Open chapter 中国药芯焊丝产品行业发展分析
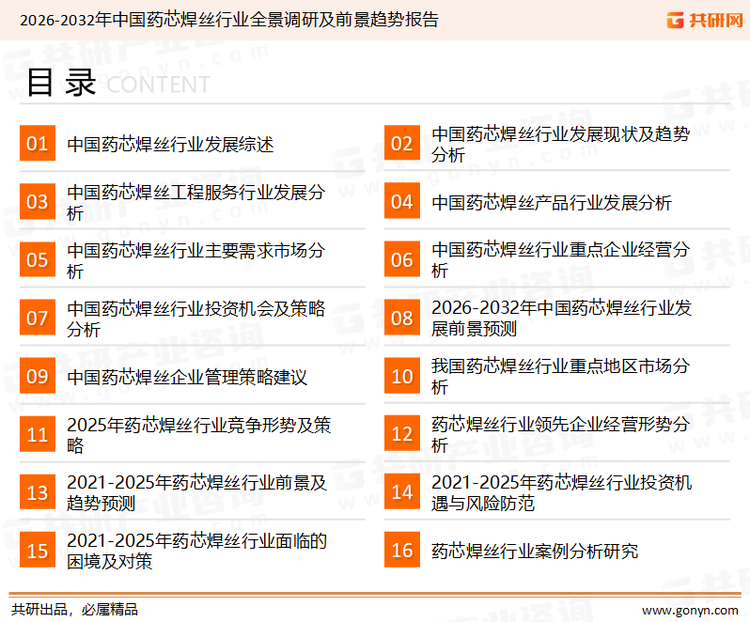 (x=551, y=202)
